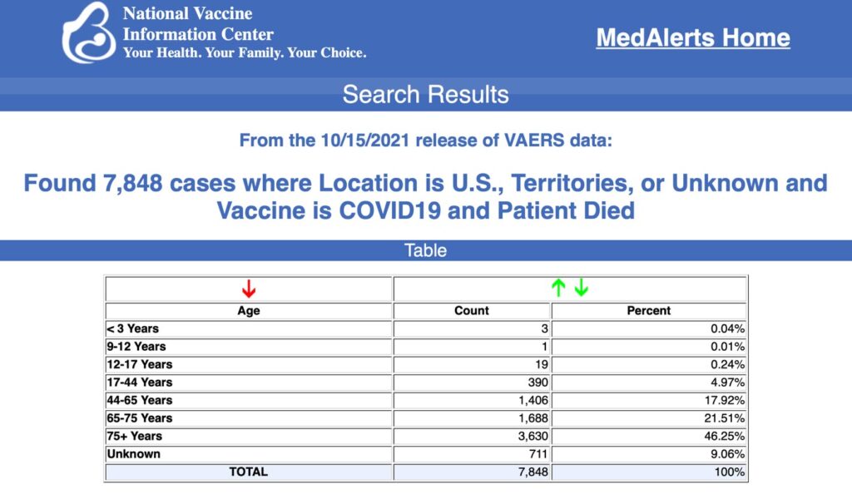Viewport: 852px width, 504px height.
Task: Click the red down arrow above Age
Action: [x=249, y=289]
